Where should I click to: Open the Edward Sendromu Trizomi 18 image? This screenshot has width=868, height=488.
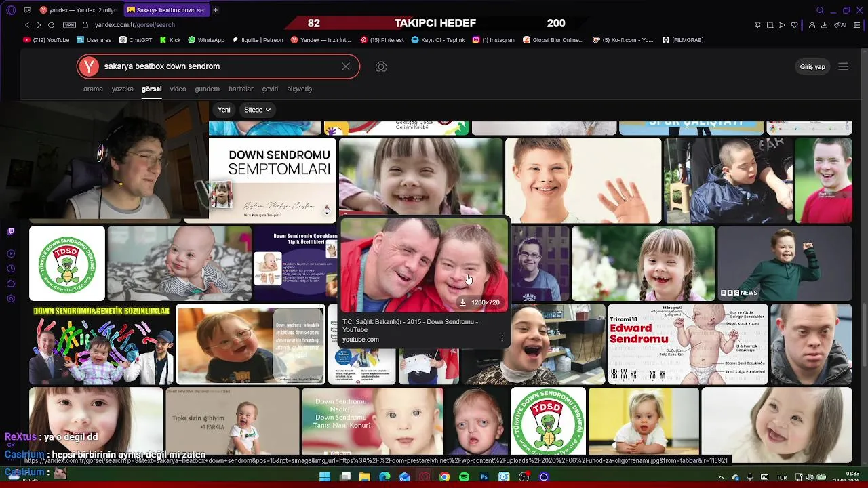point(688,344)
